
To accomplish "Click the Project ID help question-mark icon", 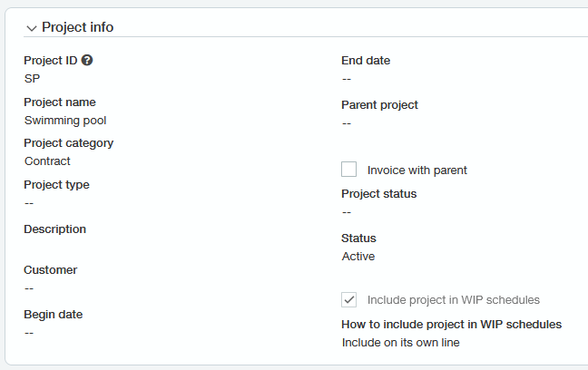I will pos(87,60).
